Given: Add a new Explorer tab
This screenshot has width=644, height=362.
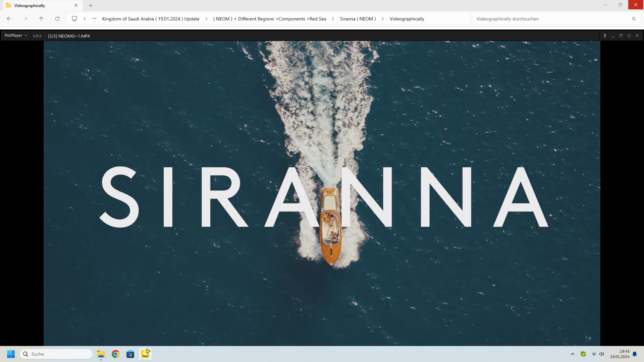Looking at the screenshot, I should click(91, 5).
